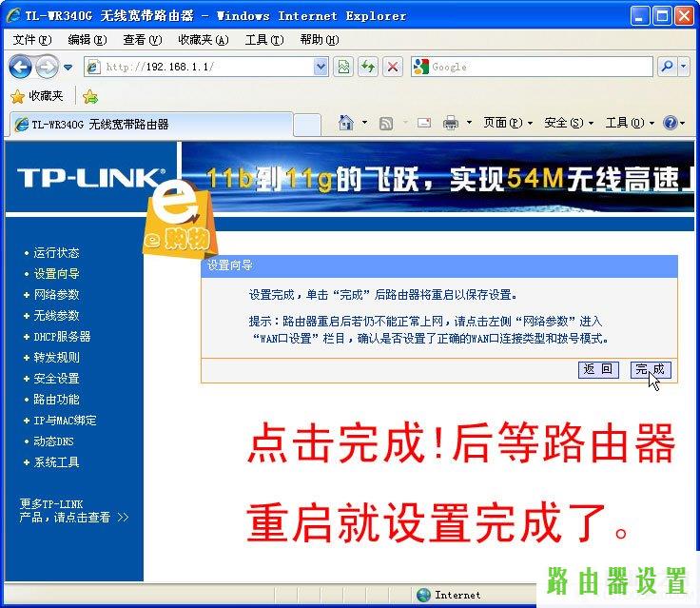Click the 完成 button to finish setup
This screenshot has height=608, width=700.
[651, 369]
